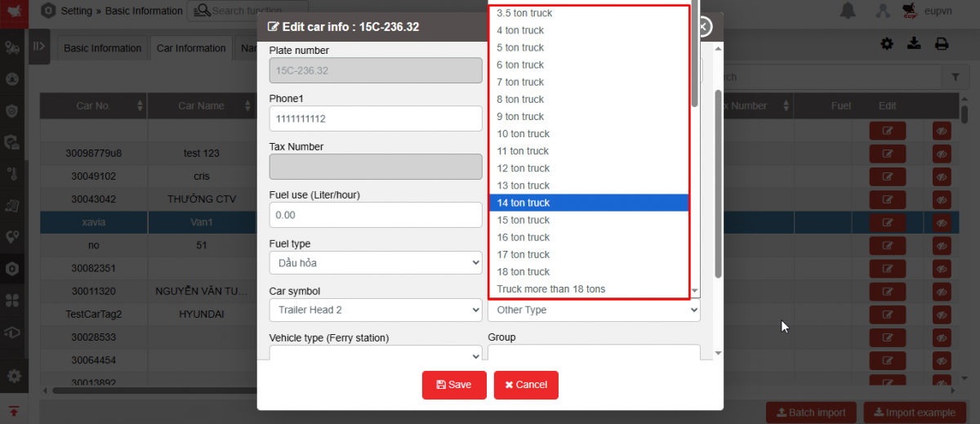Open the gear settings icon above the table
Image resolution: width=980 pixels, height=424 pixels.
[886, 44]
